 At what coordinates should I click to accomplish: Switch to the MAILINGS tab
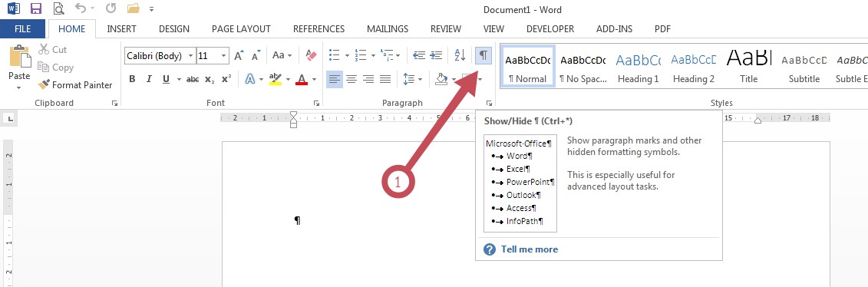point(388,28)
